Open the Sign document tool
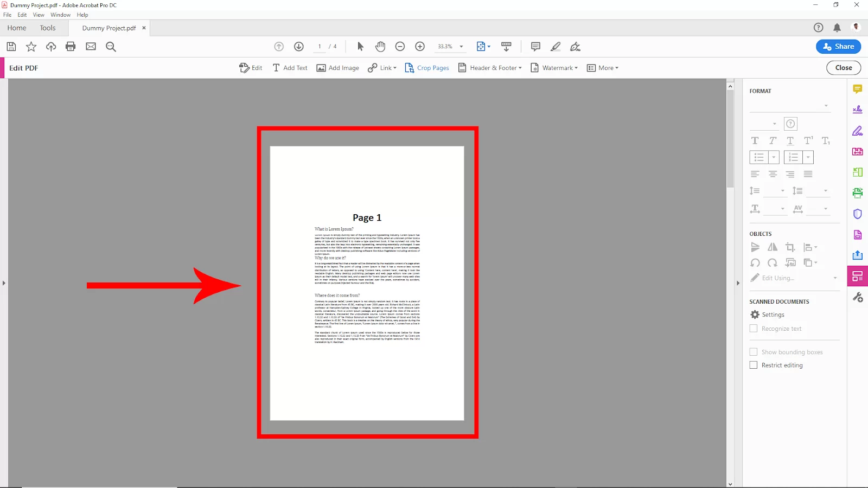868x488 pixels. pyautogui.click(x=575, y=47)
